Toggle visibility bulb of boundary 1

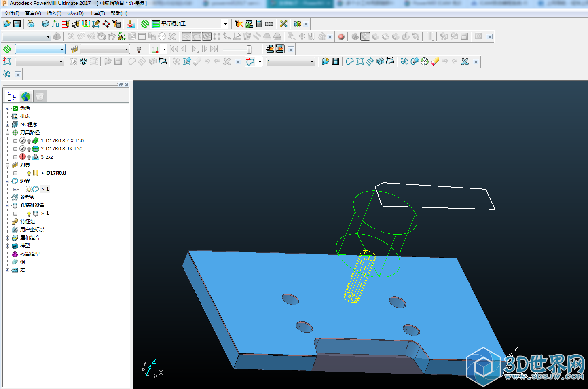[x=29, y=189]
